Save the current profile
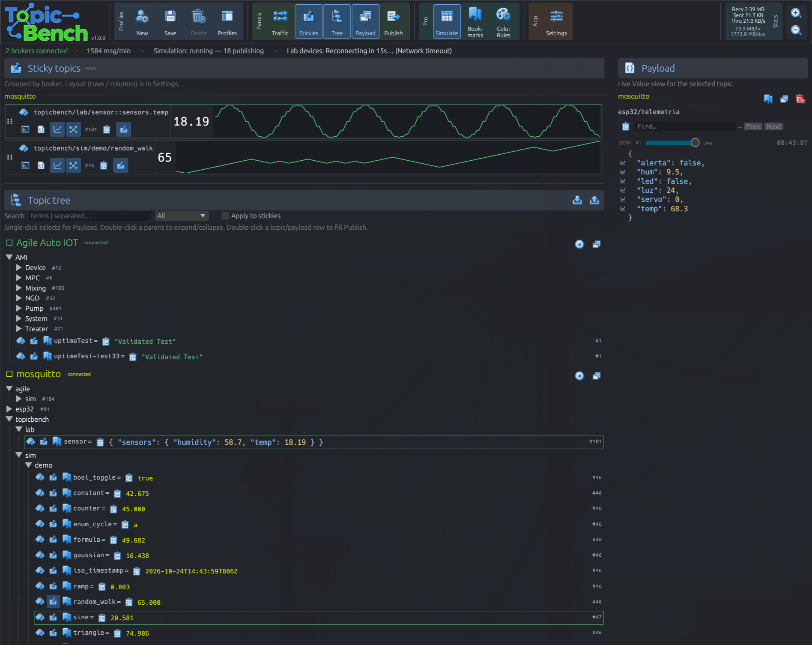Screen dimensions: 812x645 pyautogui.click(x=170, y=22)
